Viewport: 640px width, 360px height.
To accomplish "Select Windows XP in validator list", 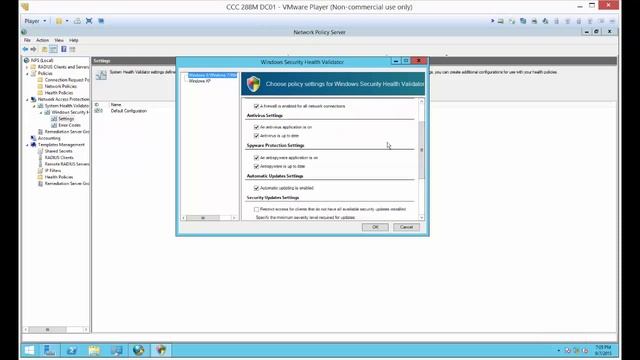I will tap(200, 81).
